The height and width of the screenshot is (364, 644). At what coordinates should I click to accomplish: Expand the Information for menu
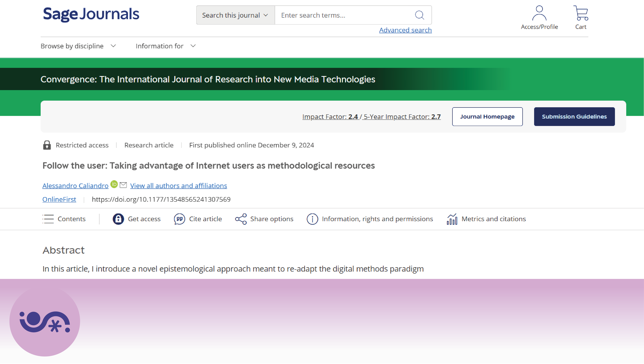(166, 46)
